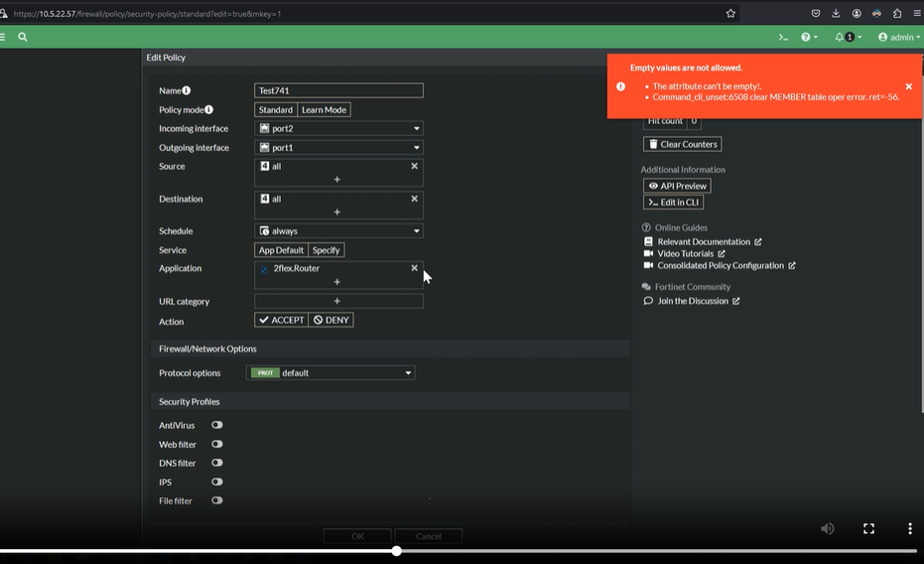Open the Protocol options dropdown
This screenshot has height=564, width=924.
pyautogui.click(x=330, y=372)
